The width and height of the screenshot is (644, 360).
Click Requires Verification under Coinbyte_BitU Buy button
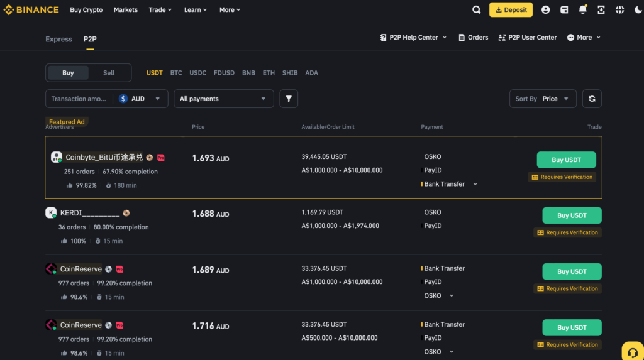[x=562, y=177]
